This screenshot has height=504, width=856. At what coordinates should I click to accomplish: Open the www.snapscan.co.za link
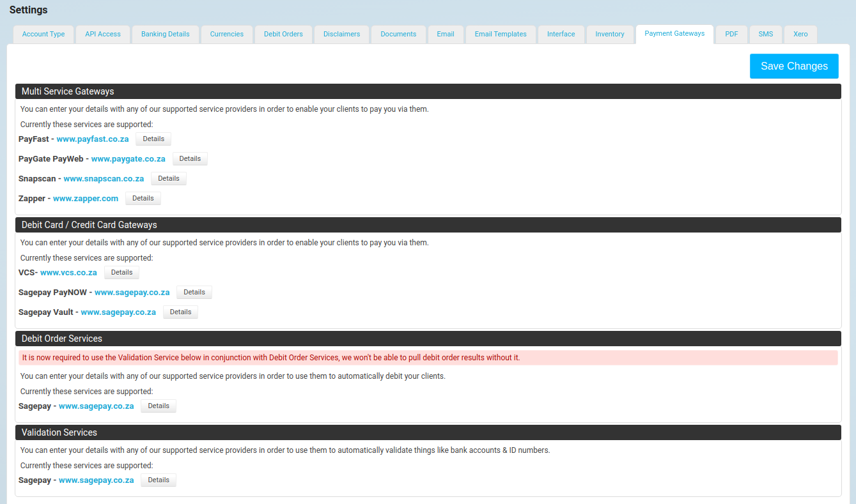tap(104, 179)
